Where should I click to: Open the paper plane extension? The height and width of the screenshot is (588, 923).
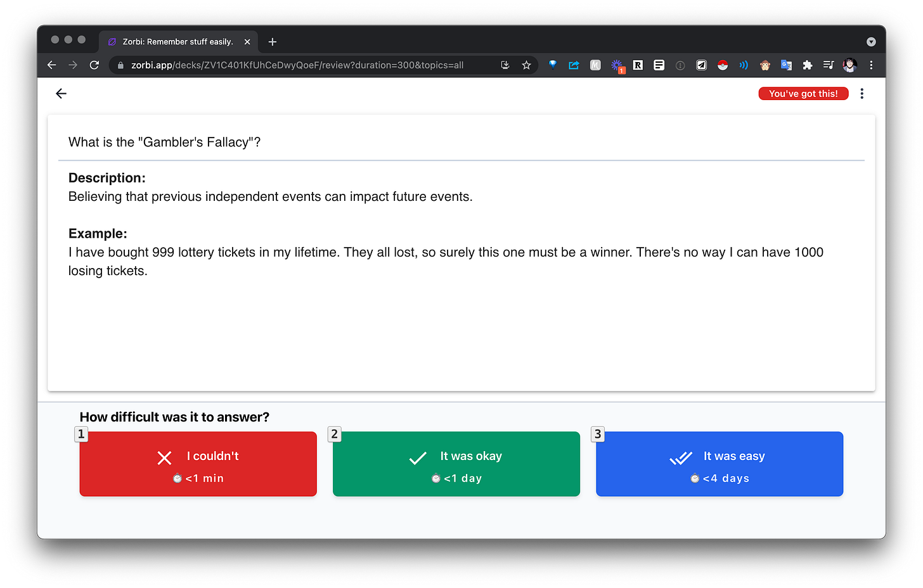pos(701,65)
